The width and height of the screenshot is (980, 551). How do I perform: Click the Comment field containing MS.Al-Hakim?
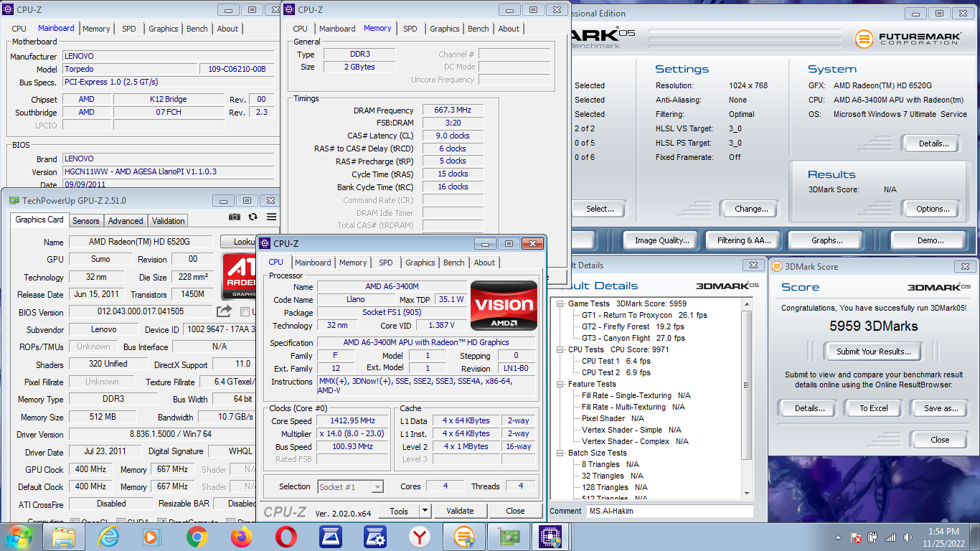coord(669,511)
